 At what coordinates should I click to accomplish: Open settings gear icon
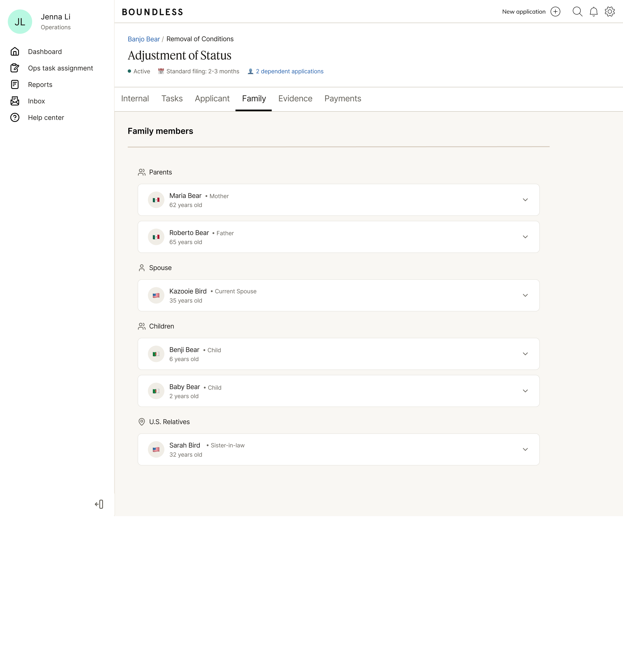coord(610,12)
